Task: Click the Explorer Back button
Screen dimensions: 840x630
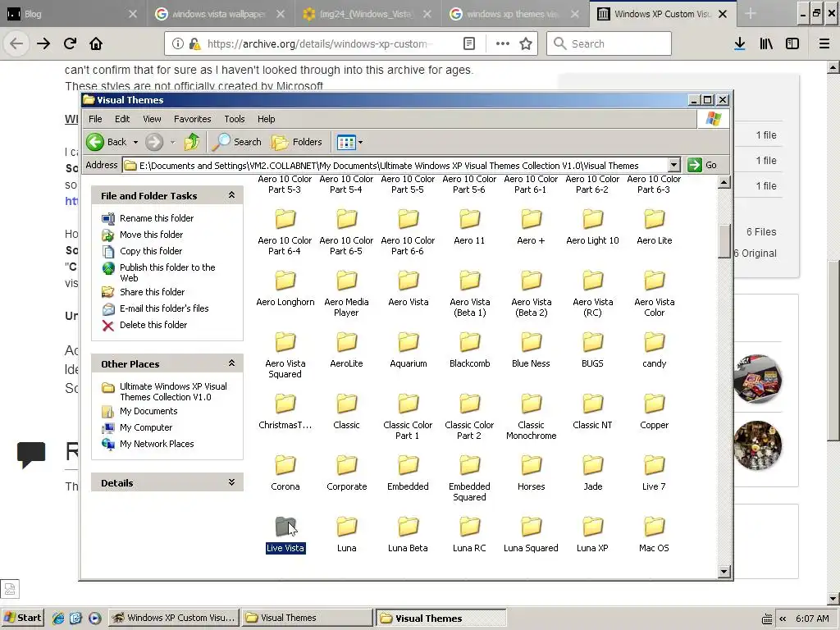Action: pos(107,142)
